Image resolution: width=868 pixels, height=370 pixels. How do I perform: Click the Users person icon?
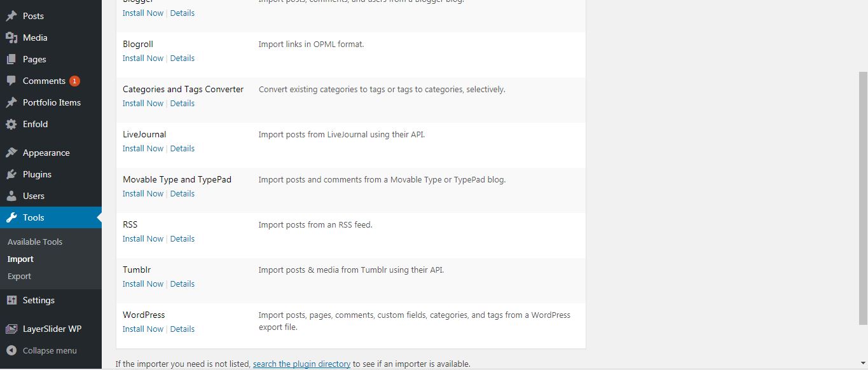(11, 196)
